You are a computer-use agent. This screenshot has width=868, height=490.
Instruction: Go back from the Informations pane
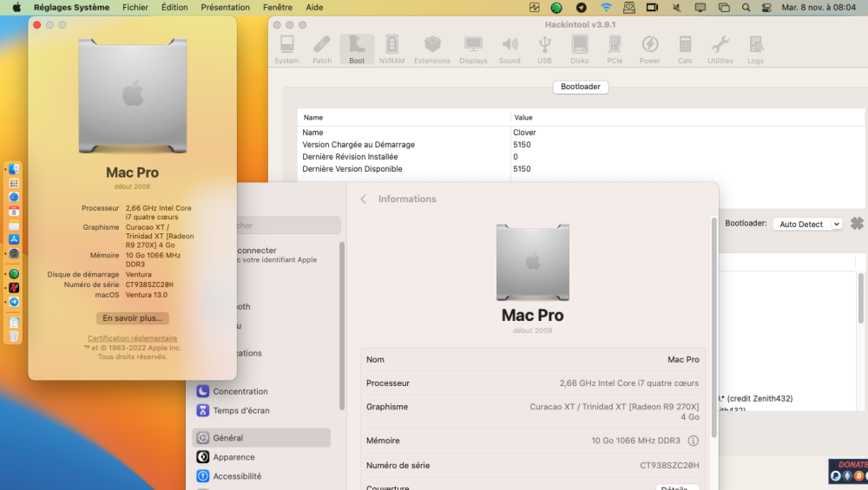(363, 199)
